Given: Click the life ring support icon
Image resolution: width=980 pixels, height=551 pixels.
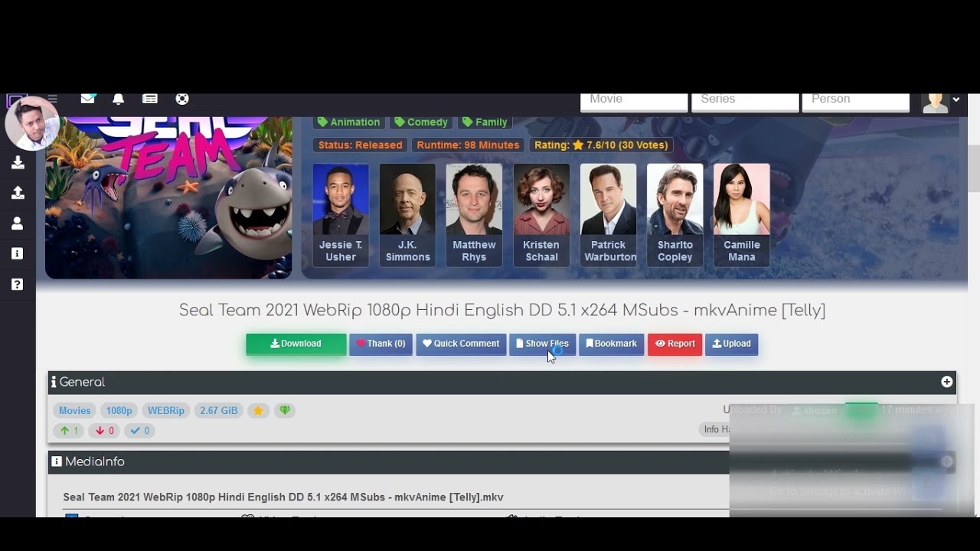Looking at the screenshot, I should [x=182, y=99].
